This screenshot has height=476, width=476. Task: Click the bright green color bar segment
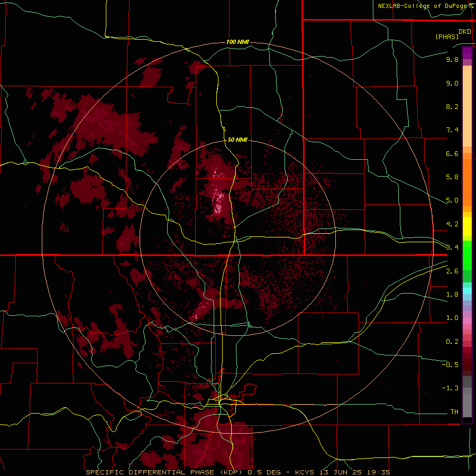click(x=467, y=255)
